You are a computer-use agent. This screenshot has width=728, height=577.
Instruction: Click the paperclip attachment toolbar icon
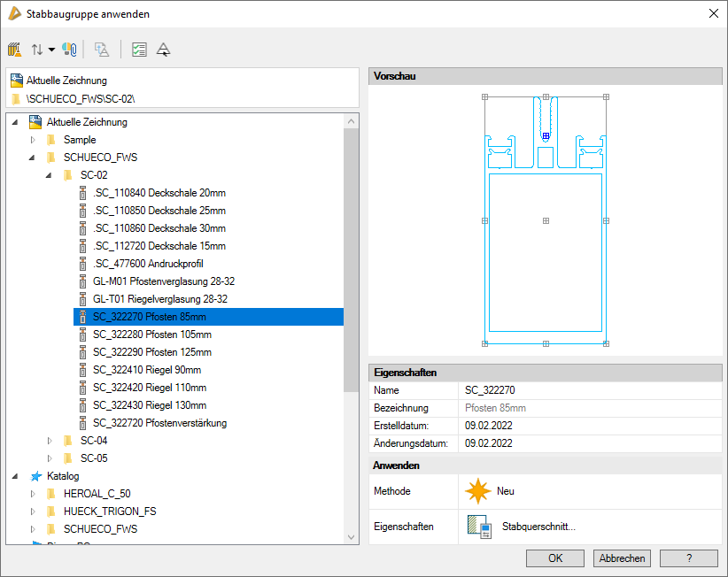(x=69, y=50)
